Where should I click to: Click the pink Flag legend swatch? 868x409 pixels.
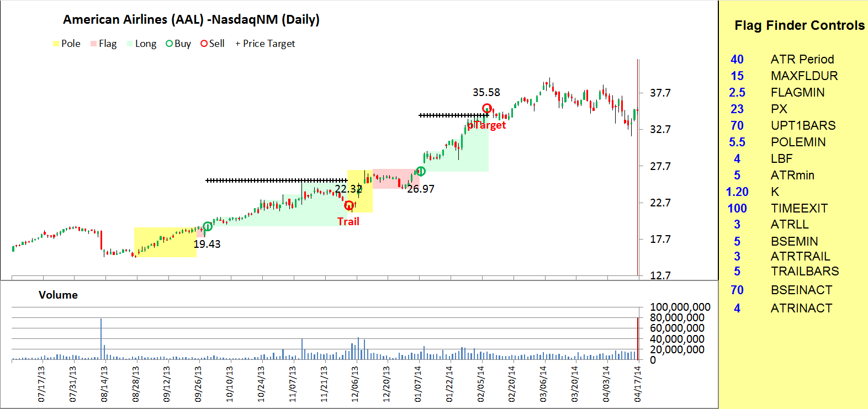tap(93, 44)
